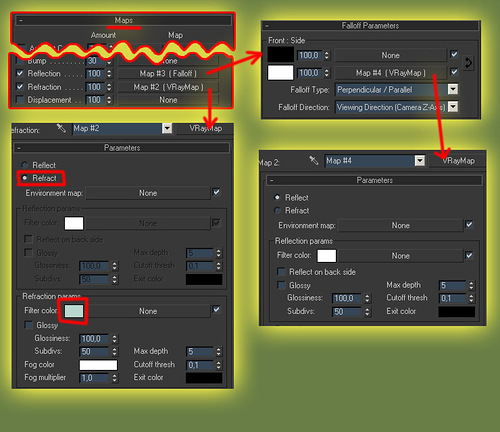Open the Map #3 (Falloff) reflection map button
500x432 pixels.
pos(168,73)
